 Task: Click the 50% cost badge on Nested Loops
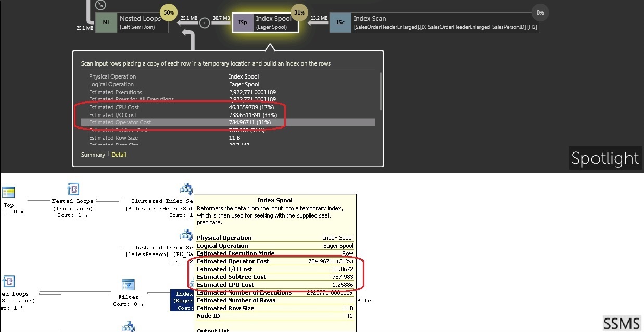pos(168,12)
